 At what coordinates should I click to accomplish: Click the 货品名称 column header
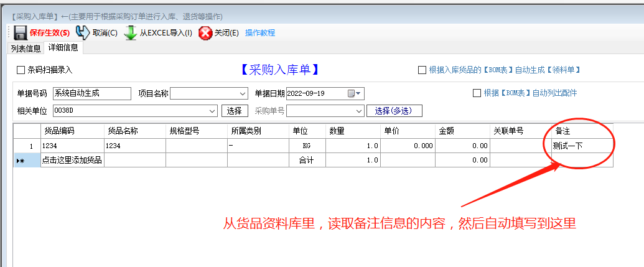coord(135,131)
